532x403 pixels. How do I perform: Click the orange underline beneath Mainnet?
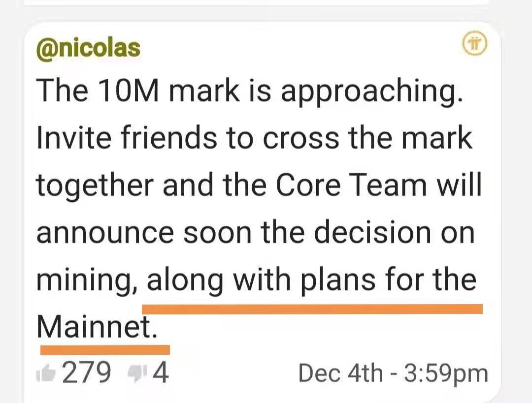pyautogui.click(x=105, y=350)
